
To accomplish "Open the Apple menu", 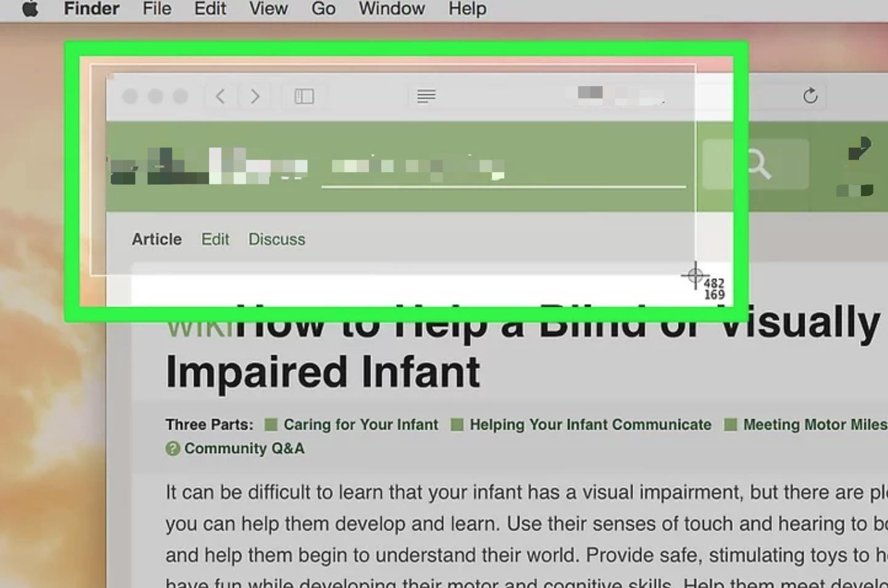I will pyautogui.click(x=30, y=9).
